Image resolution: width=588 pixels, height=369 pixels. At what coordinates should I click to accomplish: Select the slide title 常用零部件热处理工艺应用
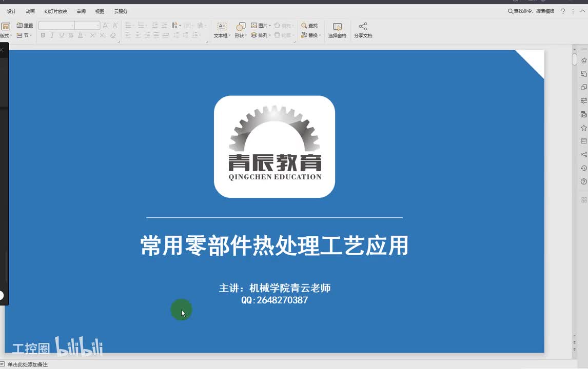point(275,246)
